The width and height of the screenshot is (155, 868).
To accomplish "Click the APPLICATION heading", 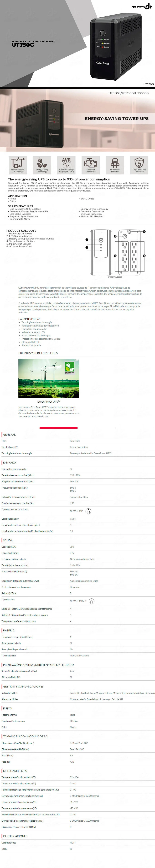I will click(18, 196).
